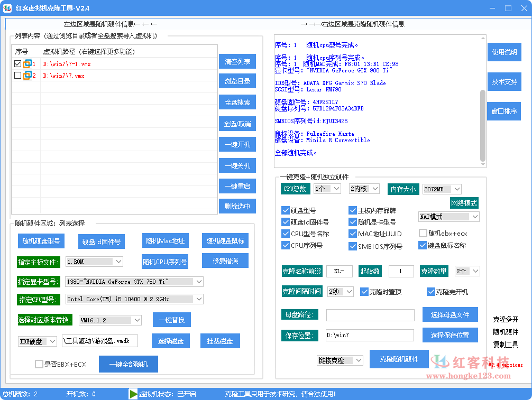The image size is (532, 400).
Task: Power on VMs with 一键开机
Action: [237, 144]
